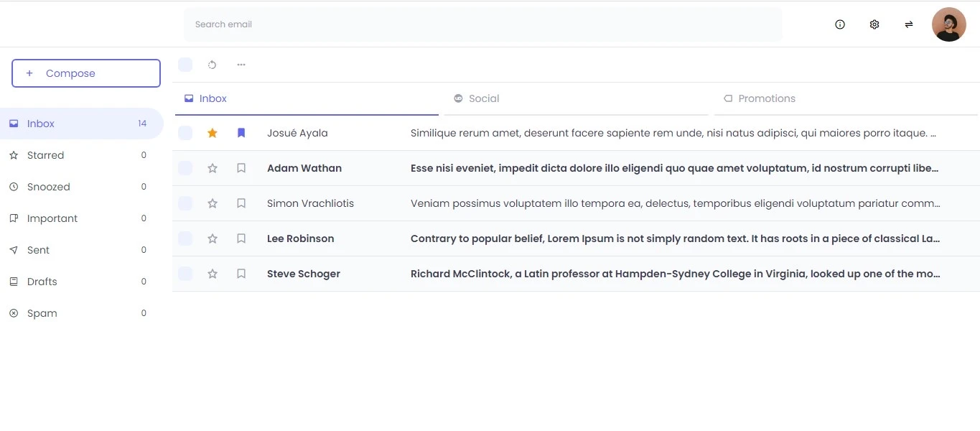Click sender name Josué Ayala
980x431 pixels.
coord(297,133)
